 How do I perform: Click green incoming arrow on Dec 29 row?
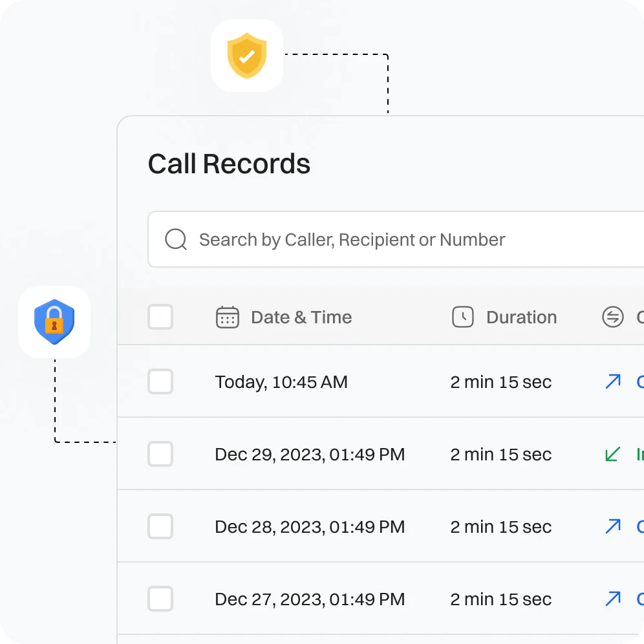[x=612, y=455]
